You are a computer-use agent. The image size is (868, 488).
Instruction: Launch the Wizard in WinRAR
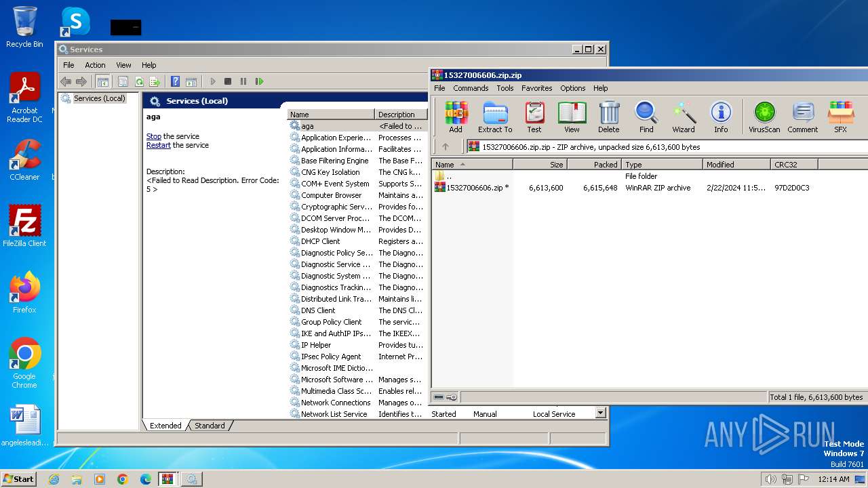click(684, 117)
